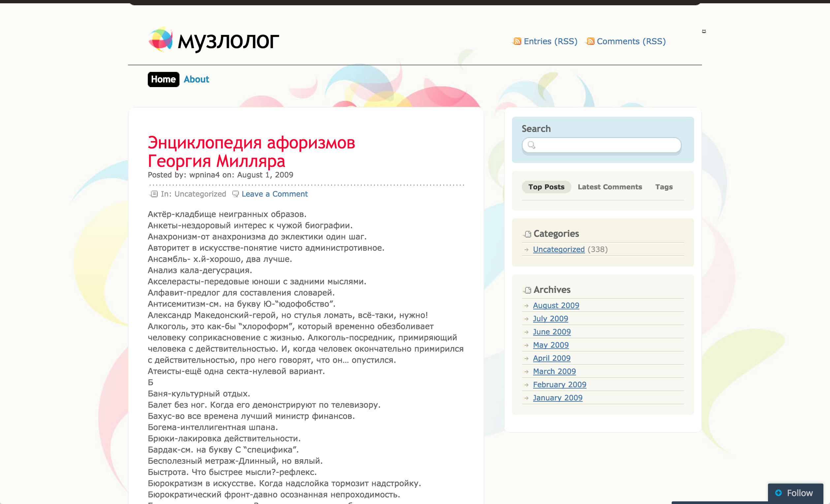Click the comment bubble icon near Leave a Comment
The image size is (830, 504).
pos(236,194)
